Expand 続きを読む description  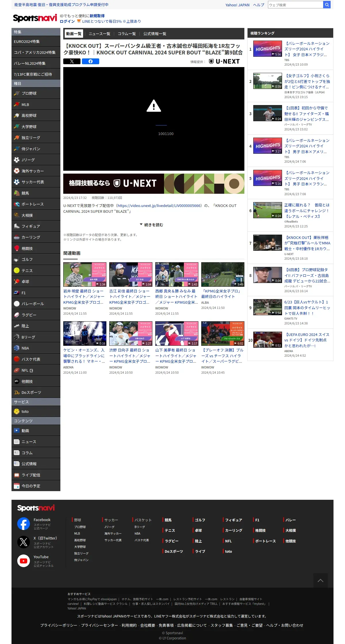tap(152, 225)
